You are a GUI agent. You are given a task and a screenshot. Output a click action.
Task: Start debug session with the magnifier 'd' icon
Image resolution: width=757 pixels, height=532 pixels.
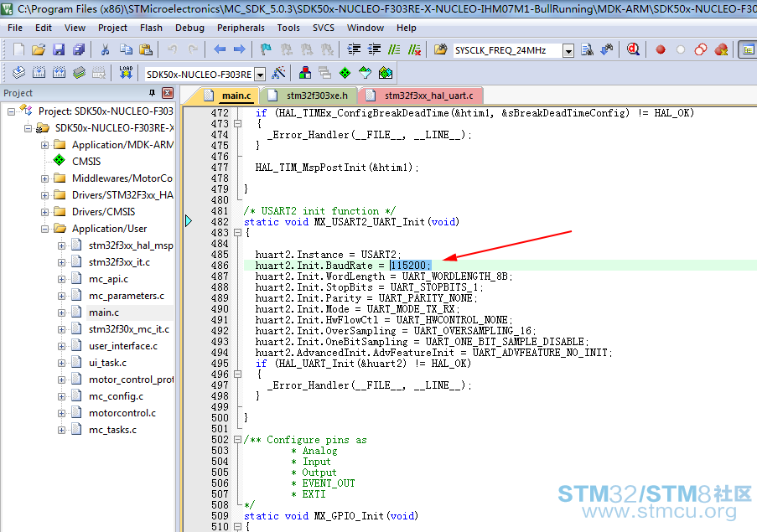(633, 49)
